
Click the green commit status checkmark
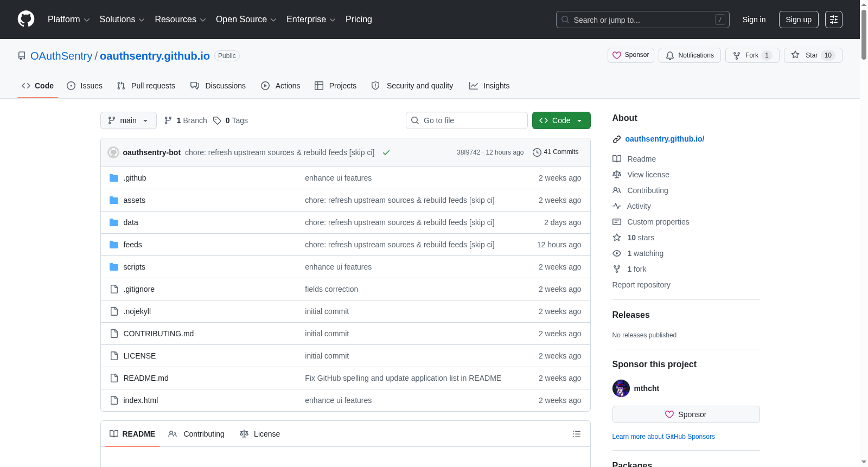(386, 152)
